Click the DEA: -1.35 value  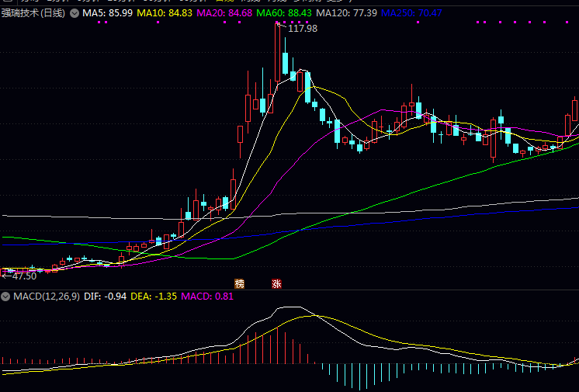(x=154, y=297)
